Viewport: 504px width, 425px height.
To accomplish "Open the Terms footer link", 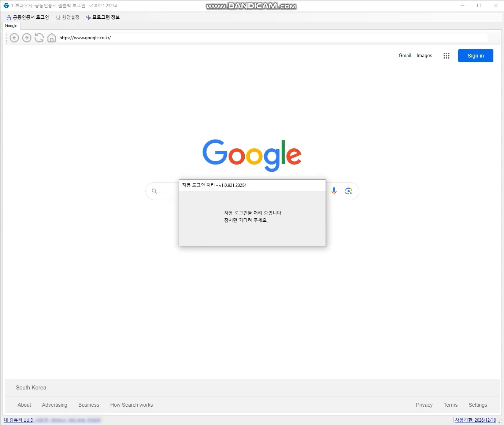I will [x=451, y=405].
